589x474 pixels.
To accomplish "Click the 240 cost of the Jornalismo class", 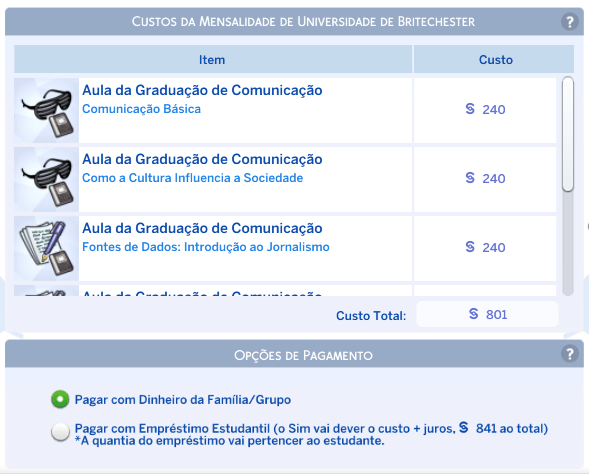I will click(494, 248).
